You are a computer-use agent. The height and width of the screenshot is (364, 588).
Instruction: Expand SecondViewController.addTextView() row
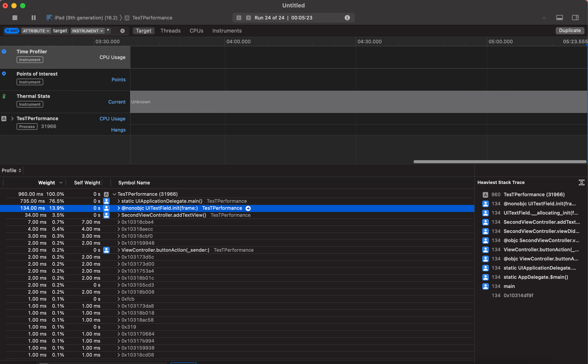pos(119,215)
